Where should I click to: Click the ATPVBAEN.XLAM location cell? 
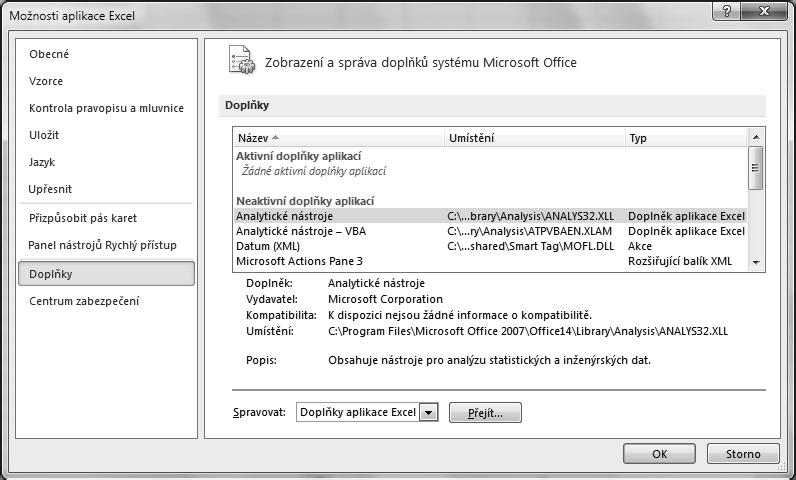tap(529, 231)
